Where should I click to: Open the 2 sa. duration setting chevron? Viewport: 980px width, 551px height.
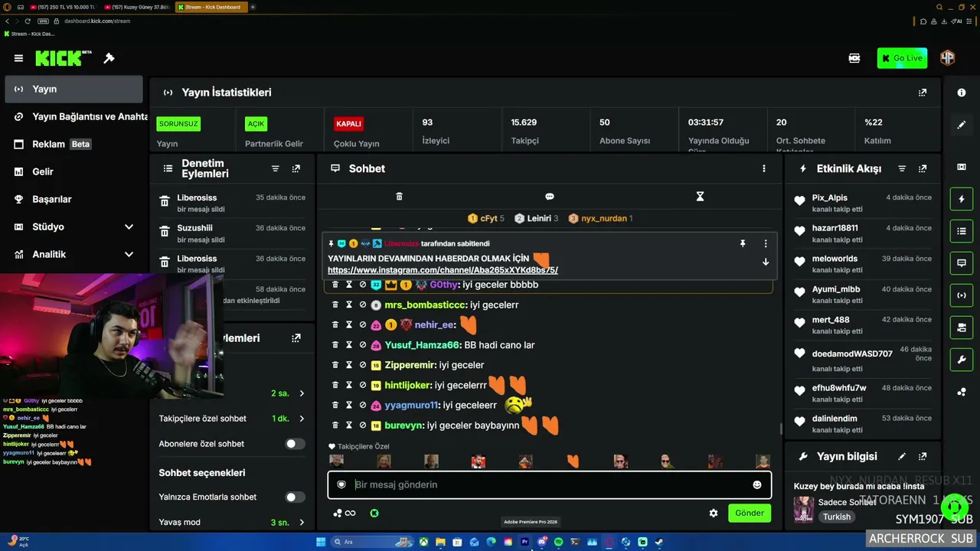[x=302, y=393]
